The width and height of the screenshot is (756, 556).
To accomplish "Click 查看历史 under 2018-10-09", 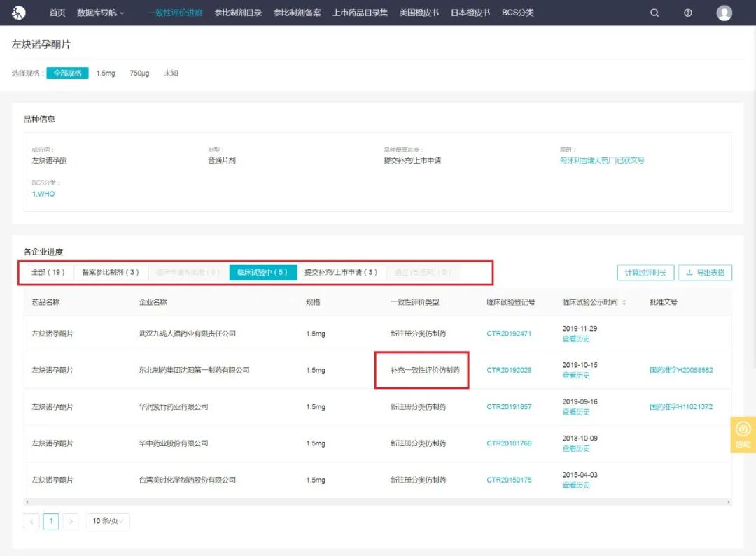I will pyautogui.click(x=576, y=448).
